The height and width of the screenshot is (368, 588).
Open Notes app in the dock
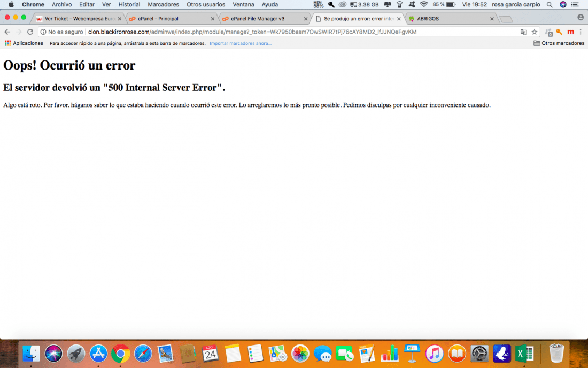coord(233,354)
